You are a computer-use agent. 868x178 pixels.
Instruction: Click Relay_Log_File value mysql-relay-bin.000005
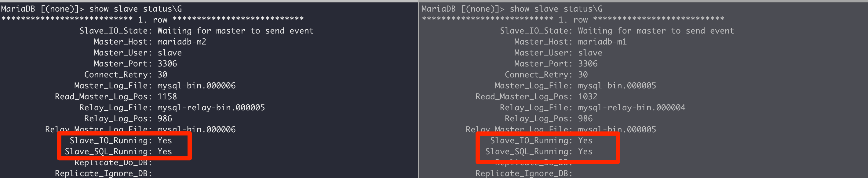pos(211,108)
